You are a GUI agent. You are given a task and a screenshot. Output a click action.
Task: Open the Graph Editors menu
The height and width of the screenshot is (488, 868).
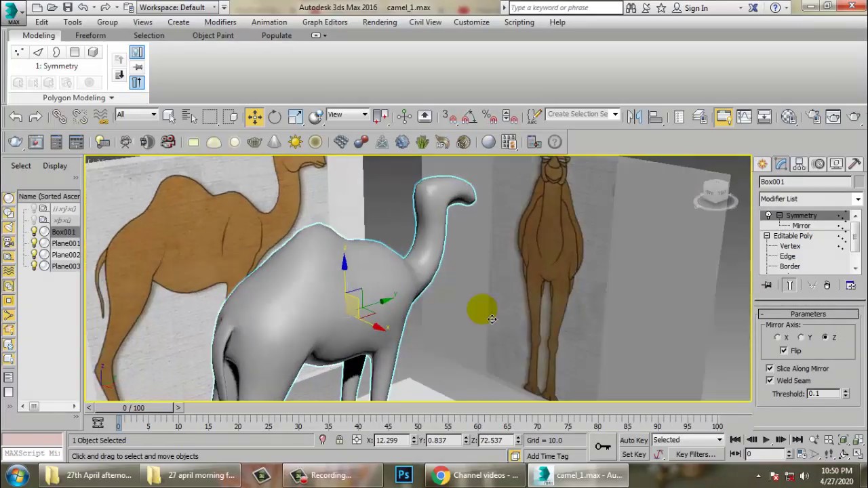[x=325, y=22]
